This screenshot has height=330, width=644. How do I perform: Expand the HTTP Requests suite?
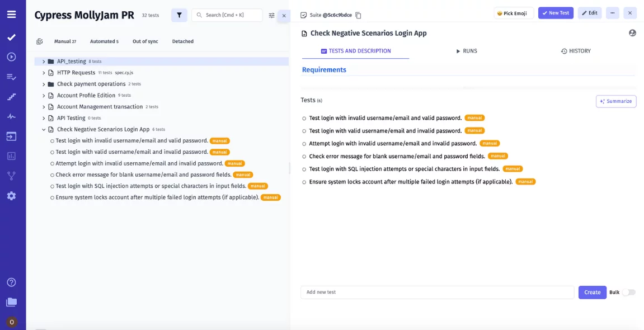pos(44,73)
